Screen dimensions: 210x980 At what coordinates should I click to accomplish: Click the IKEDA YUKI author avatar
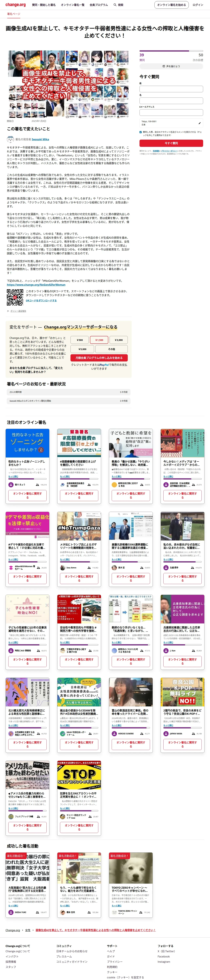click(x=11, y=912)
